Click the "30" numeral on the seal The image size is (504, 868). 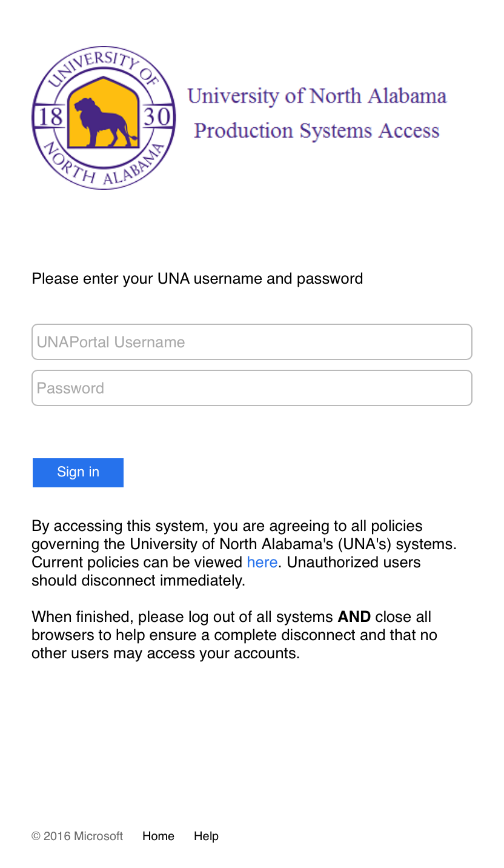coord(157,117)
